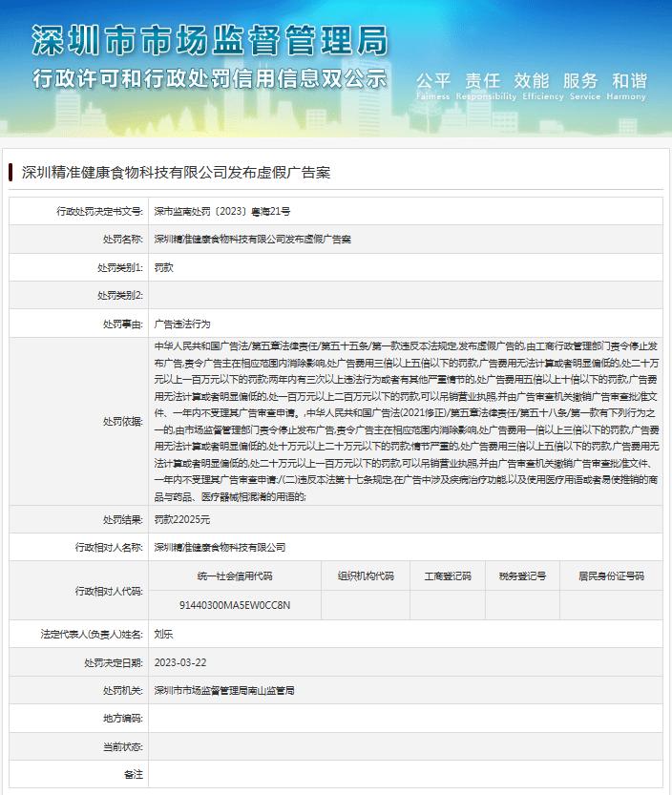The height and width of the screenshot is (795, 672).
Task: Click the 处罚决定日期 label
Action: [x=114, y=662]
